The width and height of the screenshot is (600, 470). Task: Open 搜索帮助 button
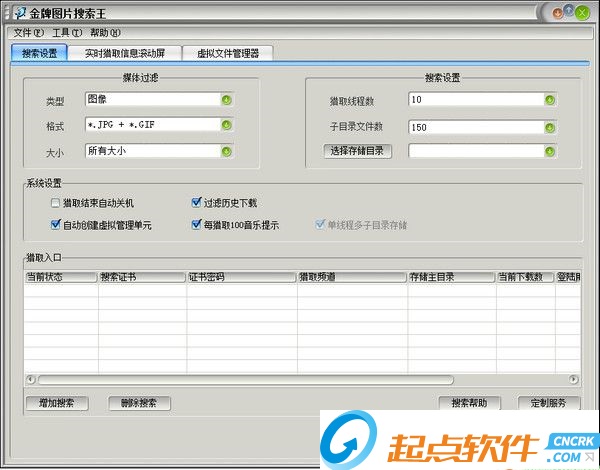click(470, 403)
